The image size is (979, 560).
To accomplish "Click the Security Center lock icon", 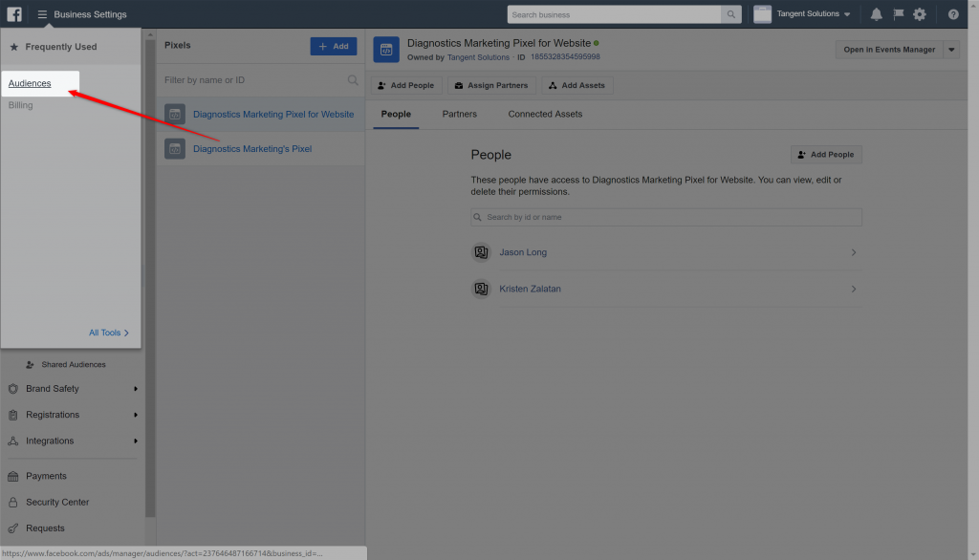I will pos(13,502).
